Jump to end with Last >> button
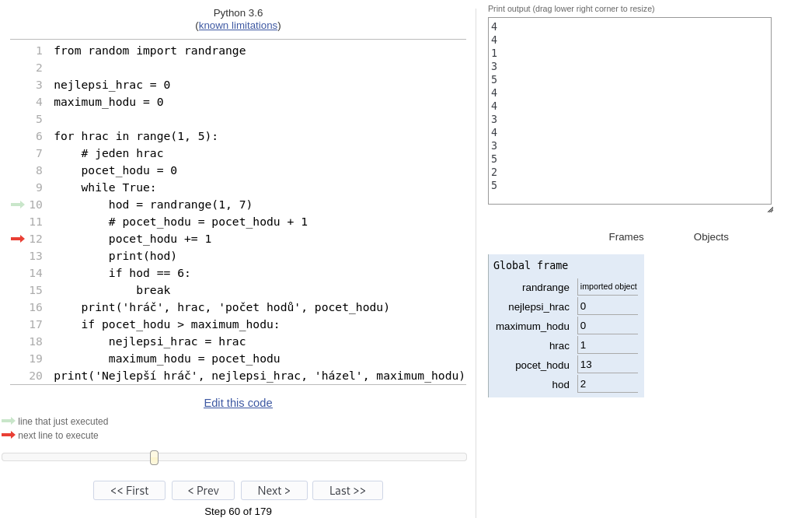Screen dimensions: 812x518 [347, 490]
